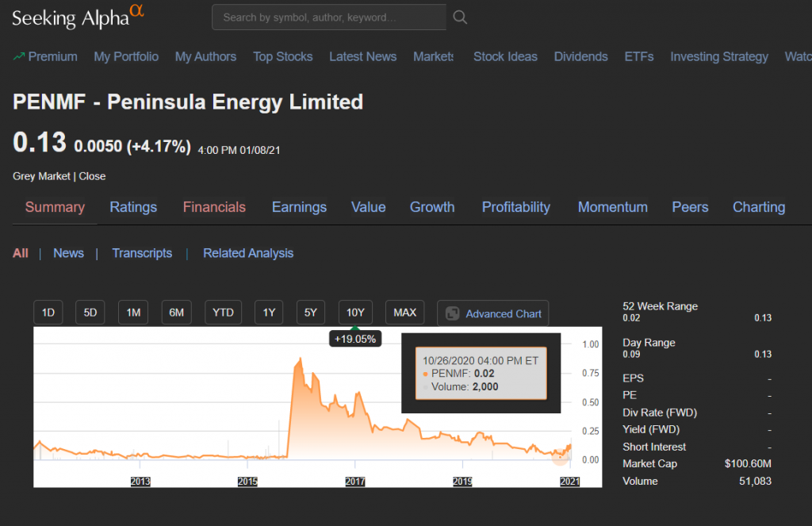
Task: Open the Earnings tab
Action: pos(299,207)
